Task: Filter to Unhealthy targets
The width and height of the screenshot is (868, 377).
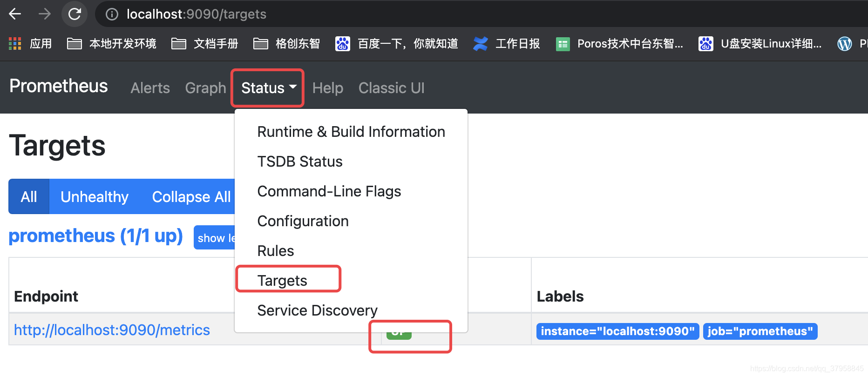Action: (x=95, y=196)
